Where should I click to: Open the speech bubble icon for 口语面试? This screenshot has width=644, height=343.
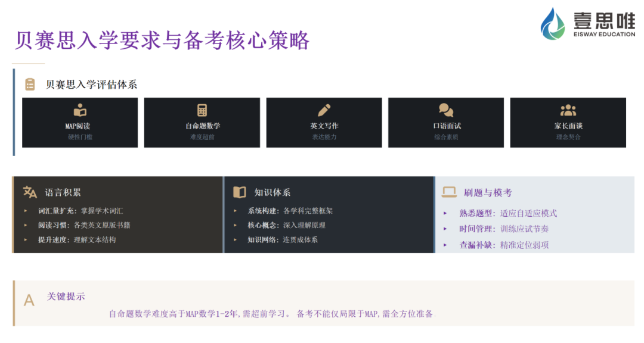[447, 110]
